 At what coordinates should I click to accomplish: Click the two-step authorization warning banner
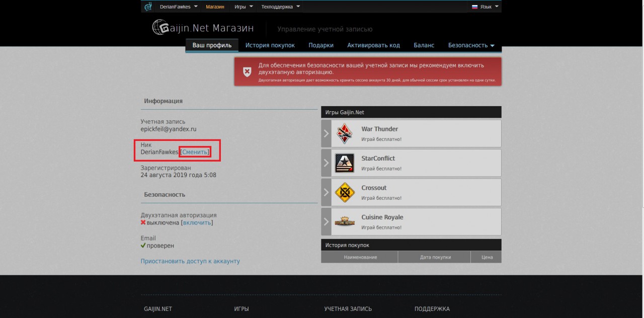[x=368, y=71]
